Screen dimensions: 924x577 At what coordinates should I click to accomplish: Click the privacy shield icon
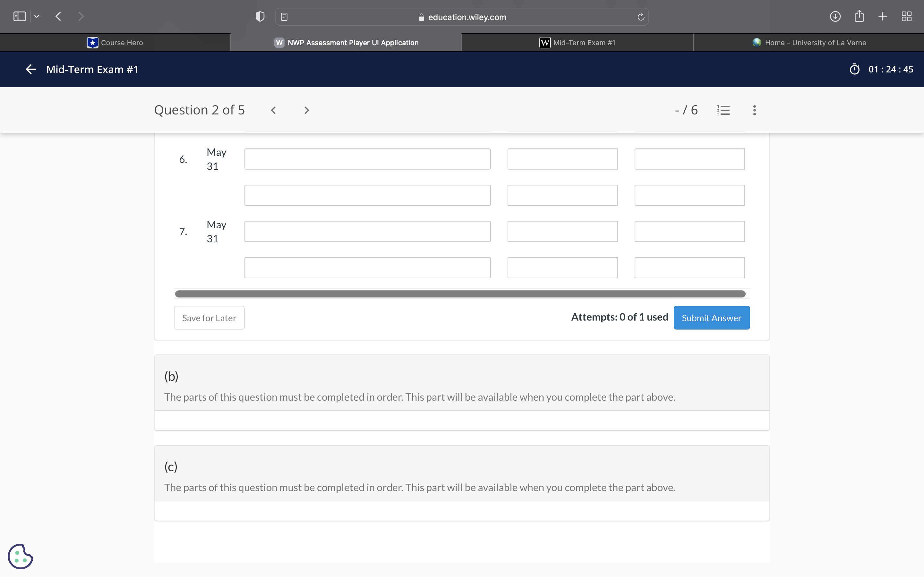(x=260, y=16)
